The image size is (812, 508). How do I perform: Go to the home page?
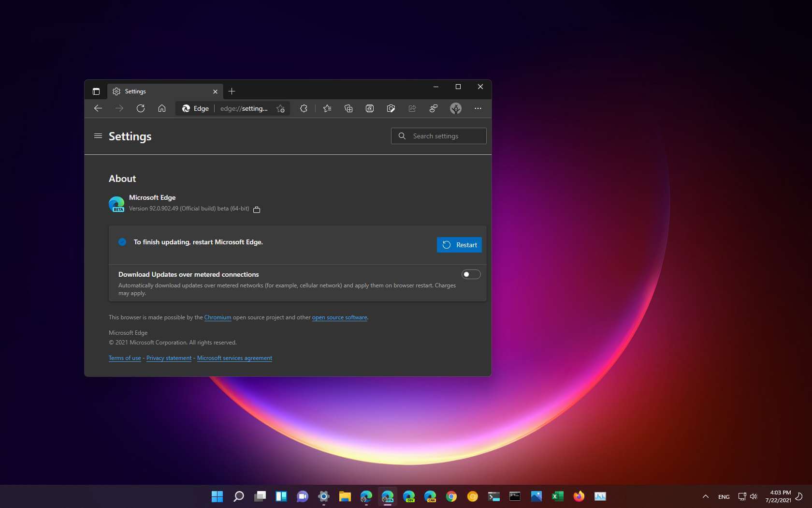click(x=162, y=108)
